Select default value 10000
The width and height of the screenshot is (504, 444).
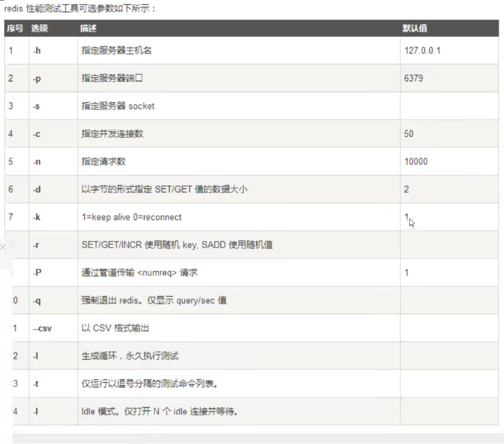click(416, 161)
